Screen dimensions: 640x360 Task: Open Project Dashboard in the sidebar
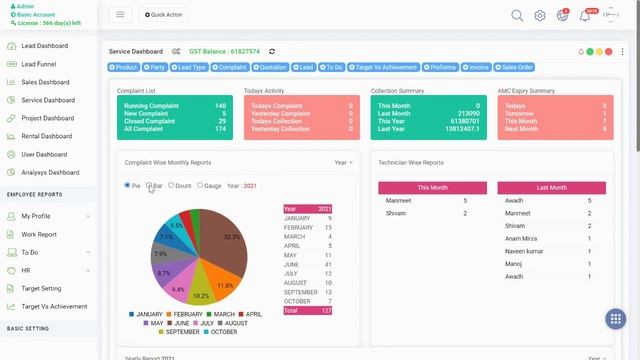[x=48, y=118]
